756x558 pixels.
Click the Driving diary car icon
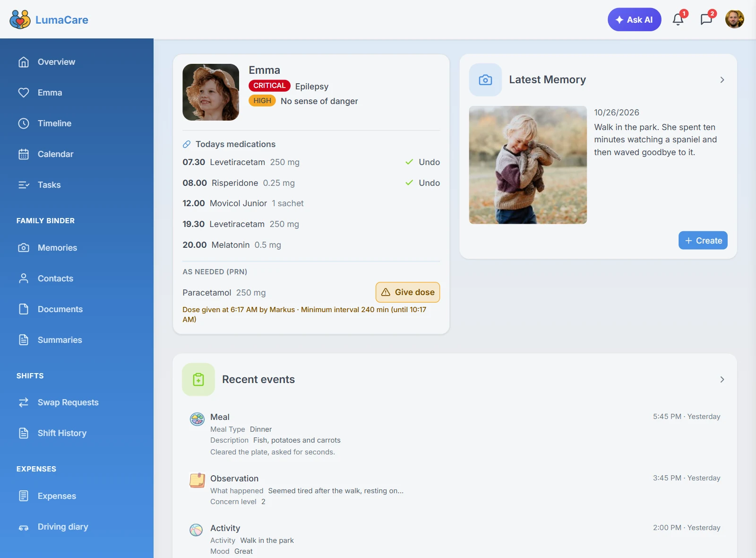click(x=24, y=527)
